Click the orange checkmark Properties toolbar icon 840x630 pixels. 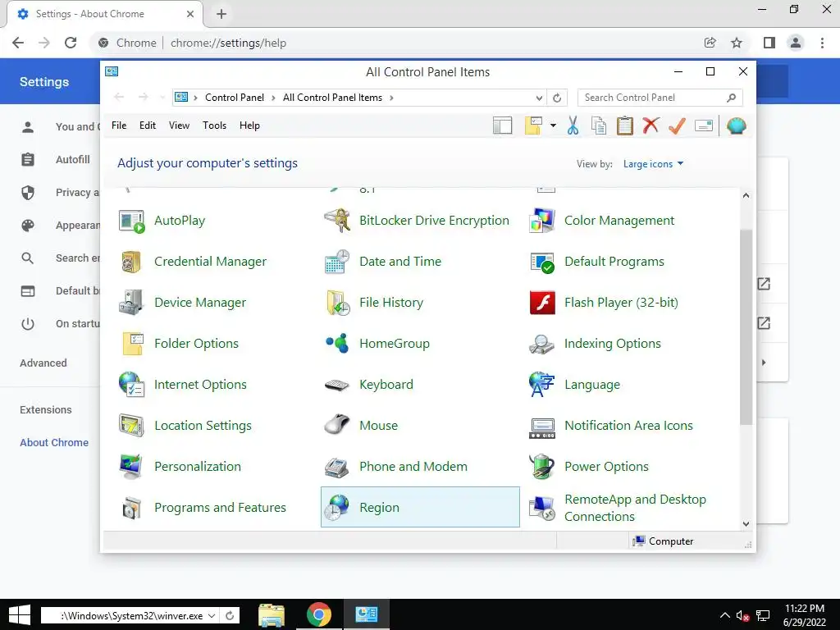677,126
